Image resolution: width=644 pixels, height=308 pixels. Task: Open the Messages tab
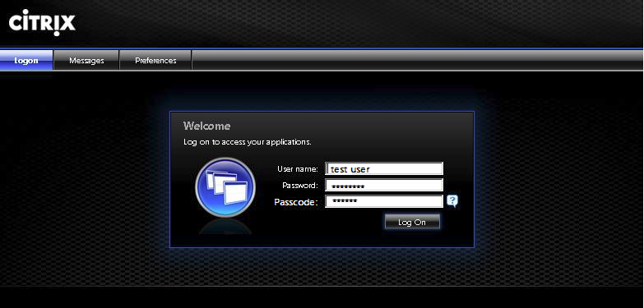(x=86, y=60)
